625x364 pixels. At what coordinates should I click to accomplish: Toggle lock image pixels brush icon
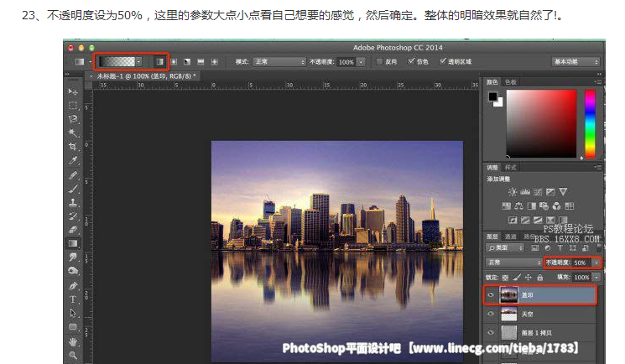tap(517, 277)
